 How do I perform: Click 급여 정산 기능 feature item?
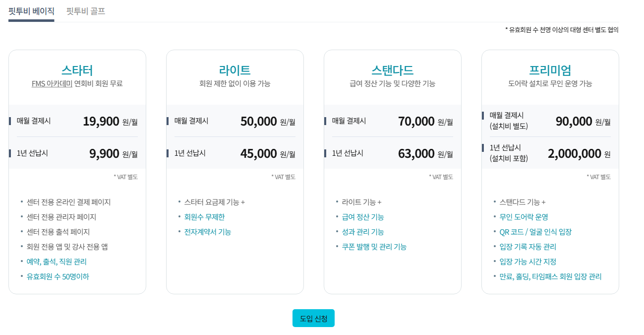[363, 217]
